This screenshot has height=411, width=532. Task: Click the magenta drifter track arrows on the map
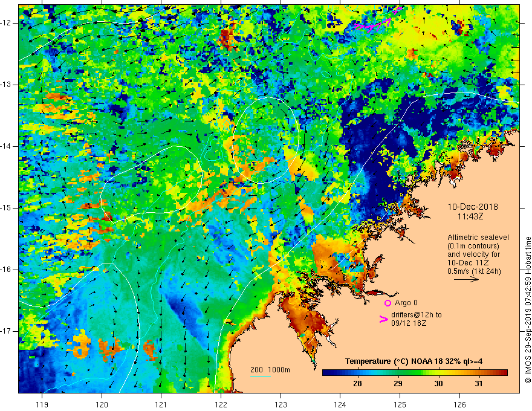(x=378, y=21)
